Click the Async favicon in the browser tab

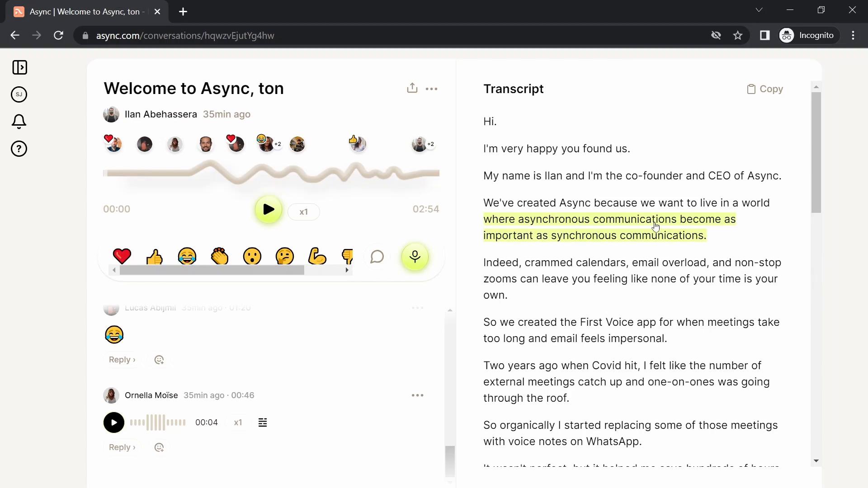coord(19,12)
